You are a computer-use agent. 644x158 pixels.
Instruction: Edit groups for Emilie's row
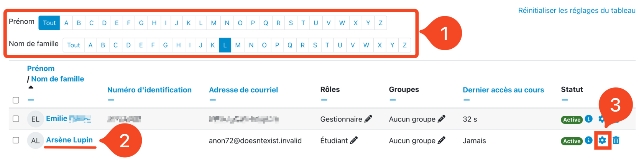tap(441, 119)
